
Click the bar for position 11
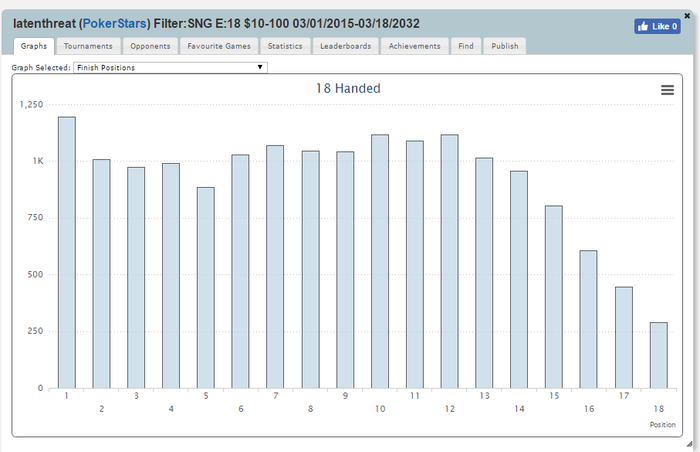click(x=415, y=265)
